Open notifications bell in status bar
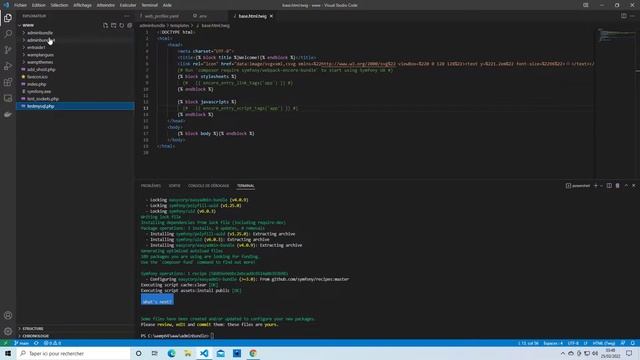Image resolution: width=640 pixels, height=360 pixels. [633, 343]
